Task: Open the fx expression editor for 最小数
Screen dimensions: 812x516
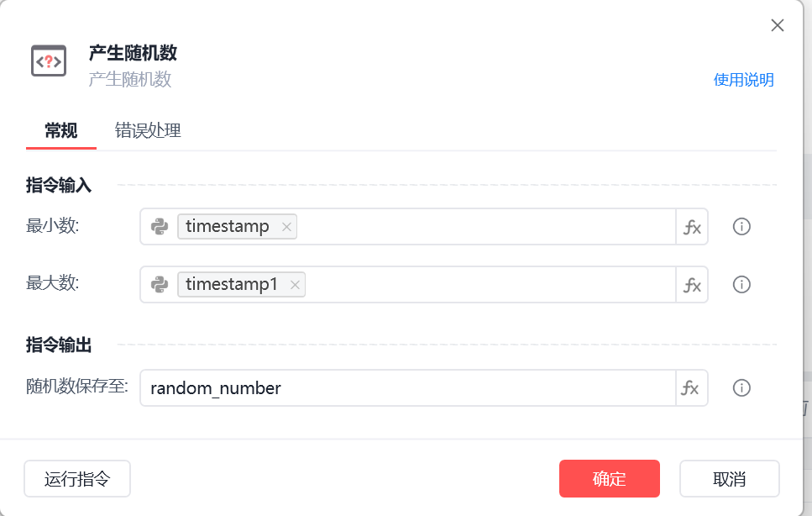Action: click(692, 227)
